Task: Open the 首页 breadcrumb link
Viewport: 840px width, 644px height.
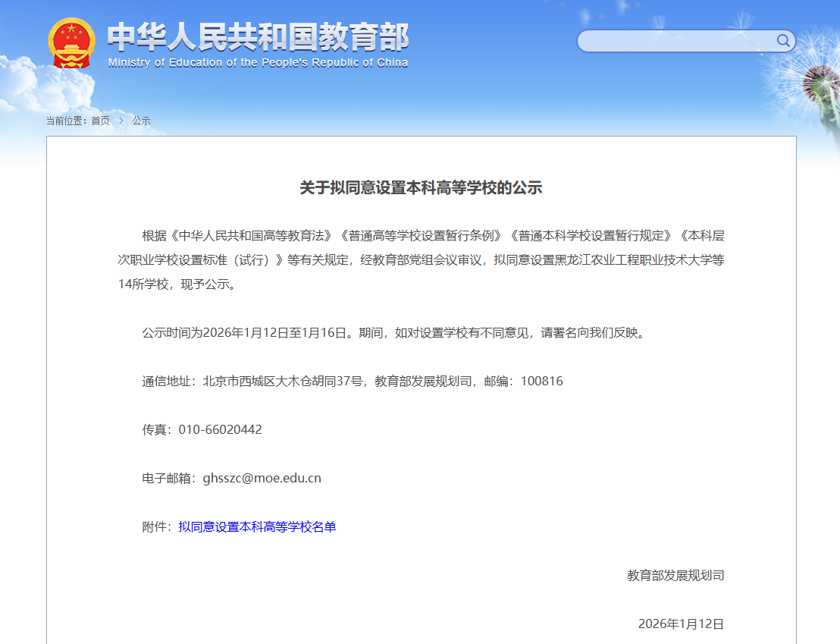Action: (101, 120)
